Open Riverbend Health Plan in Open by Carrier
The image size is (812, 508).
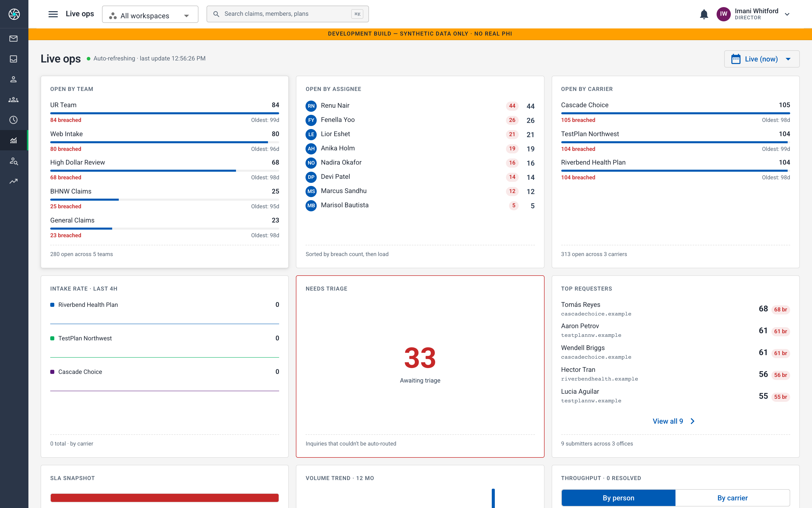[675, 170]
